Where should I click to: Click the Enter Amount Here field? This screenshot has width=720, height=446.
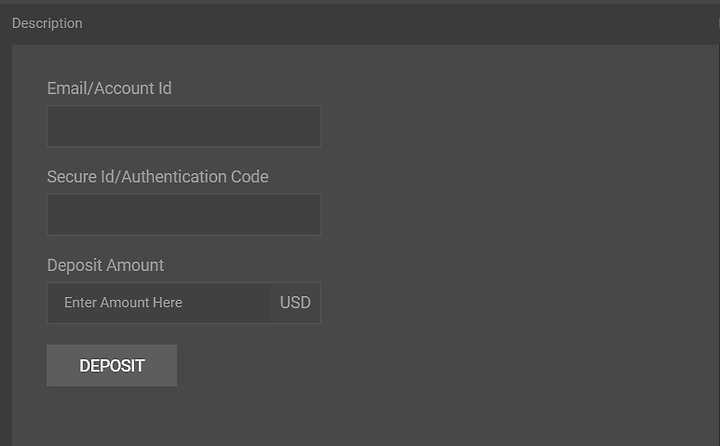[158, 303]
